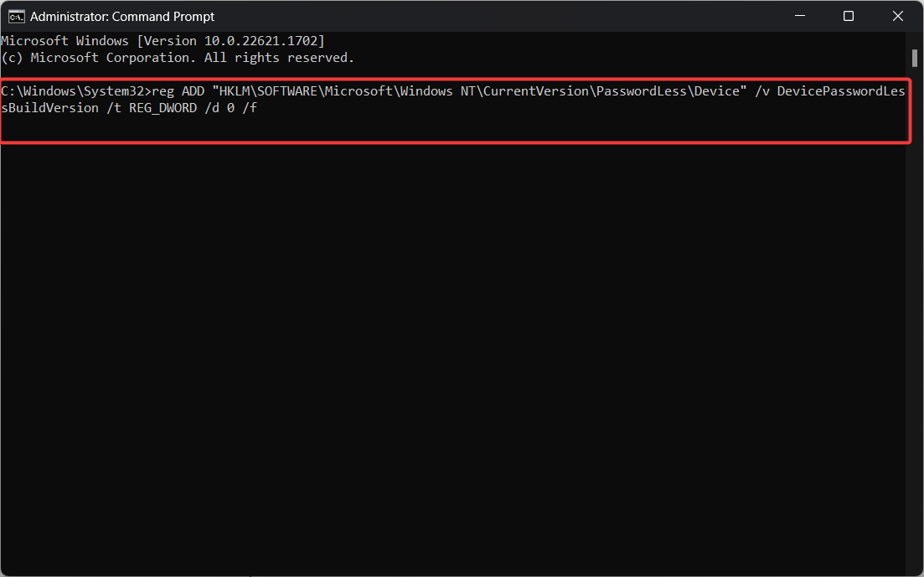Image resolution: width=924 pixels, height=577 pixels.
Task: Click the 'REG_DWORD' type argument
Action: point(163,108)
